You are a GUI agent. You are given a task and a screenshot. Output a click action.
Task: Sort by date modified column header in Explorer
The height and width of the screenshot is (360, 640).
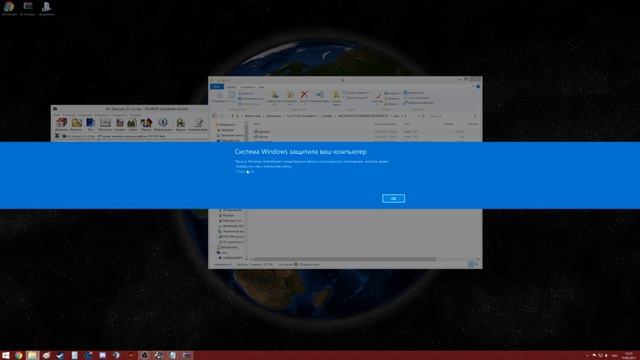pos(385,124)
